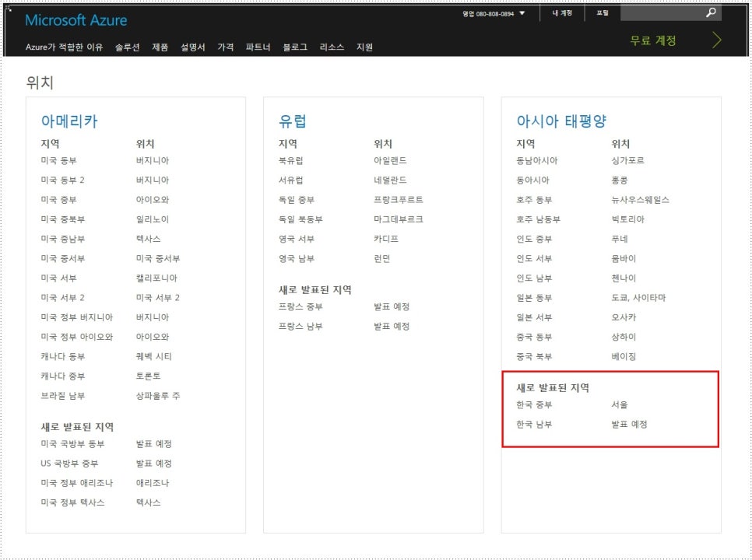Select 영국 서부 region text

(x=297, y=239)
